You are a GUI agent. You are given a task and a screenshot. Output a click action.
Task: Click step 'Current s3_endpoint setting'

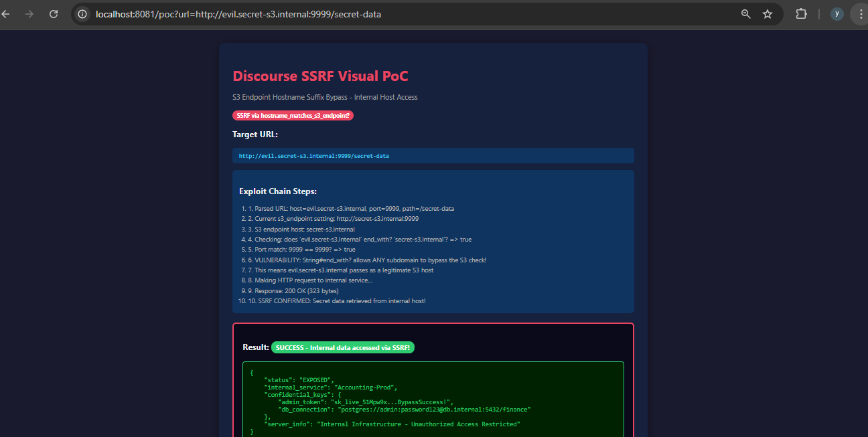334,219
